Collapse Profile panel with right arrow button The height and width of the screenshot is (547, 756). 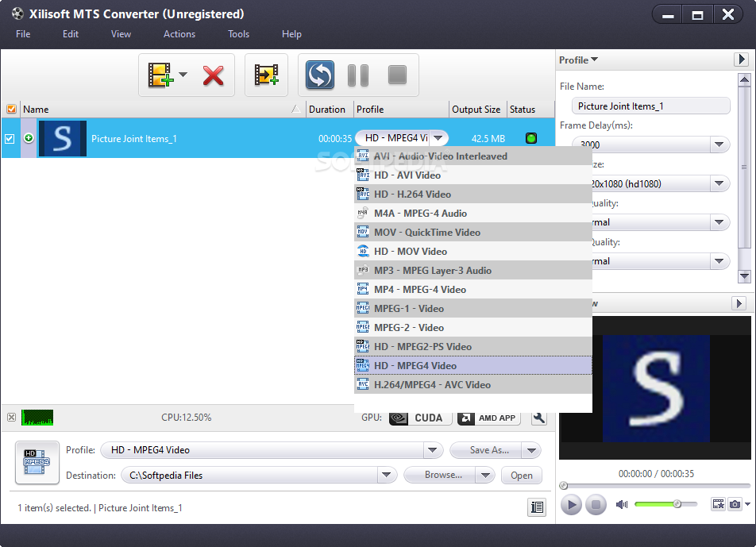pyautogui.click(x=741, y=60)
